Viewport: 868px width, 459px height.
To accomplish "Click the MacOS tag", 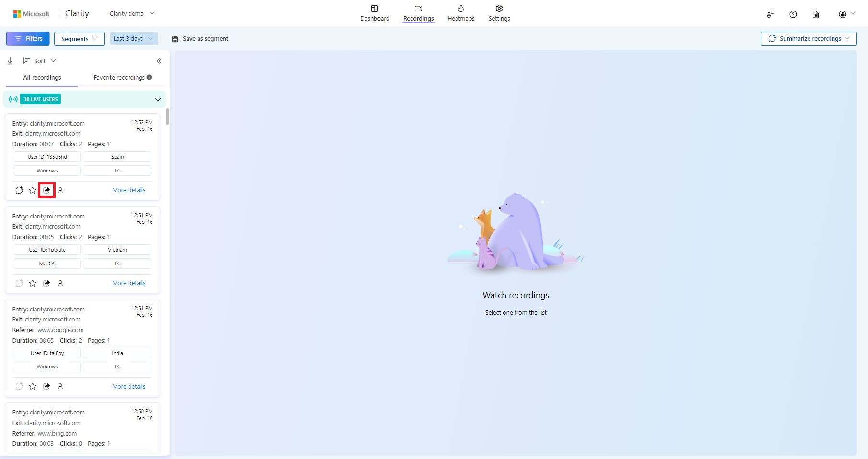I will point(47,264).
